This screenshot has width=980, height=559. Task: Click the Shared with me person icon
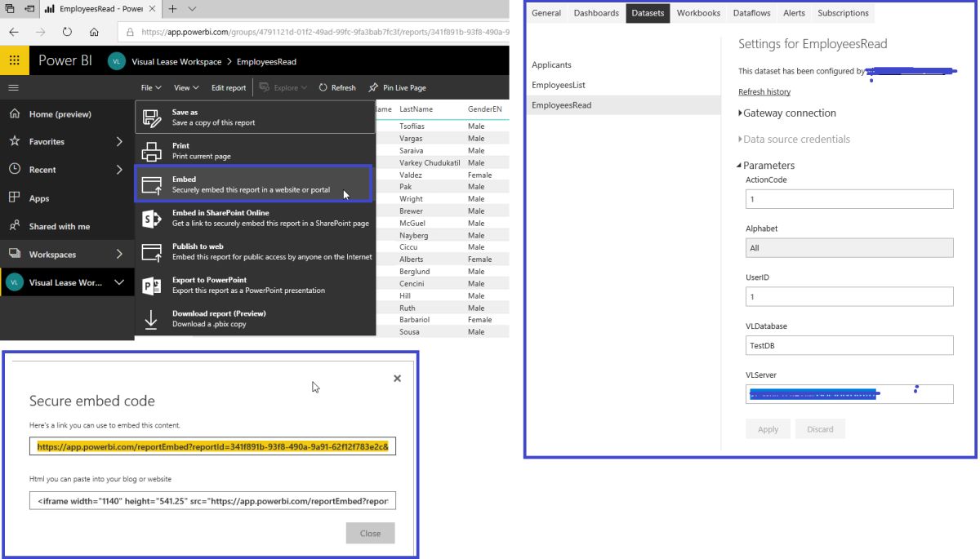pos(14,226)
